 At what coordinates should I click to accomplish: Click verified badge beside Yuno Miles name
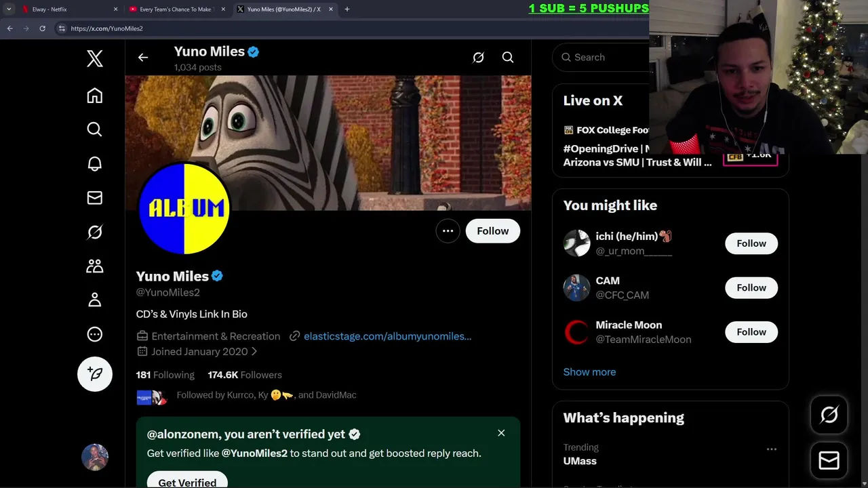[x=217, y=276]
